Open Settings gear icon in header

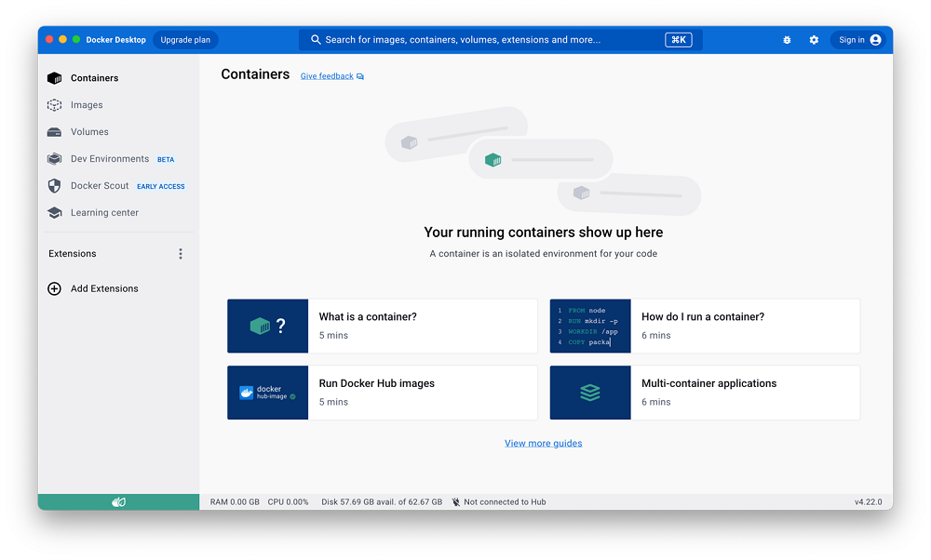814,40
